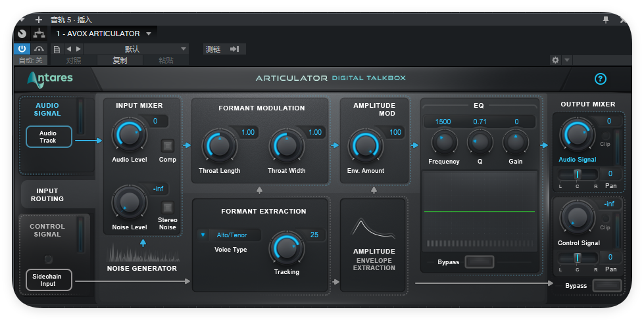The height and width of the screenshot is (320, 644).
Task: Pin the plugin window with the pin icon
Action: 605,20
